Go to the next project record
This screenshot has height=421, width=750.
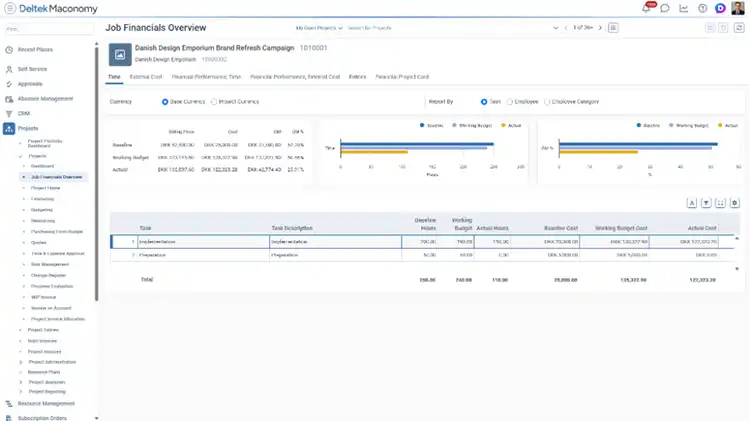pyautogui.click(x=600, y=28)
